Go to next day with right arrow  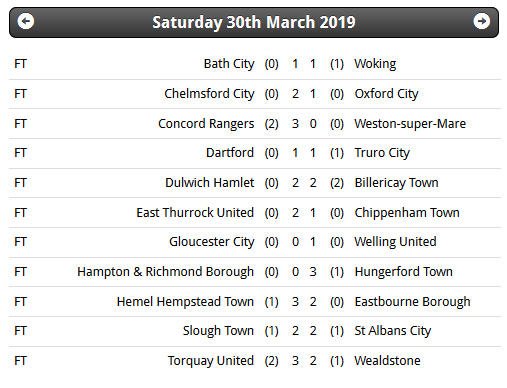(x=481, y=22)
